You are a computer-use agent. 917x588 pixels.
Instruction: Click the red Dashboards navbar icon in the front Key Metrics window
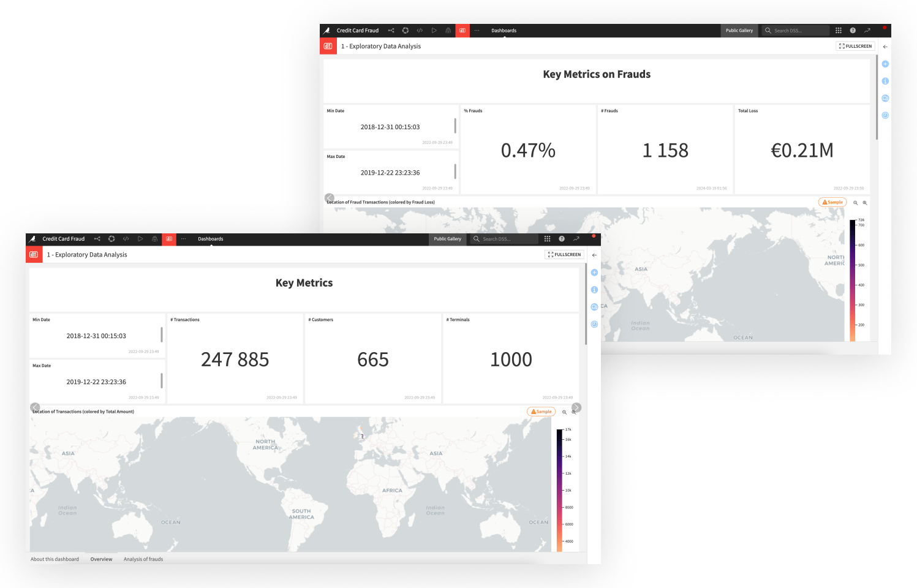[x=169, y=239]
